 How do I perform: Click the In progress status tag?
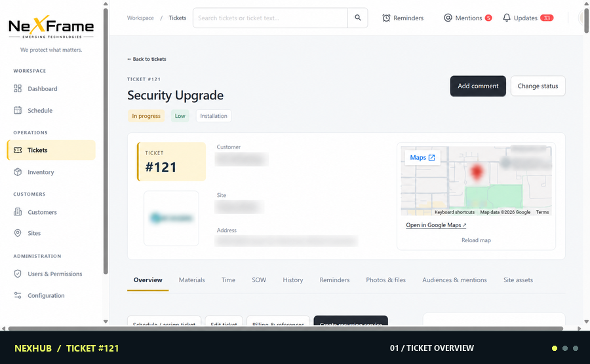tap(146, 116)
